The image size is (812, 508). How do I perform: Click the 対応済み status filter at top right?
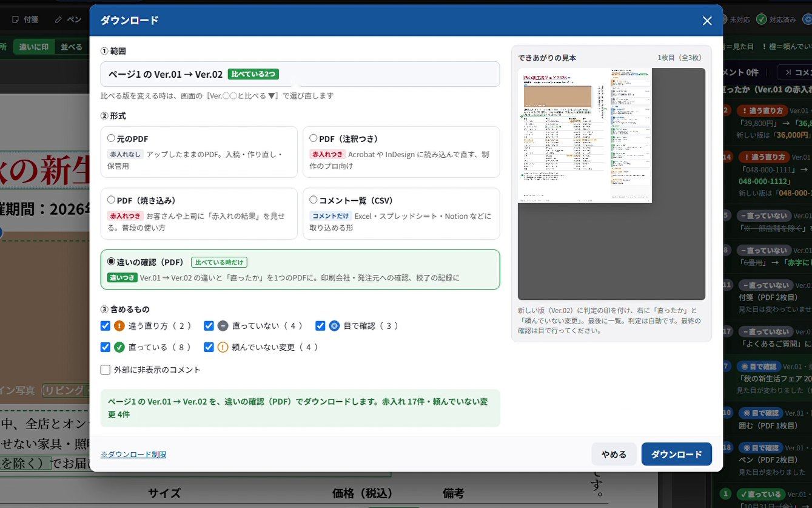pyautogui.click(x=776, y=19)
